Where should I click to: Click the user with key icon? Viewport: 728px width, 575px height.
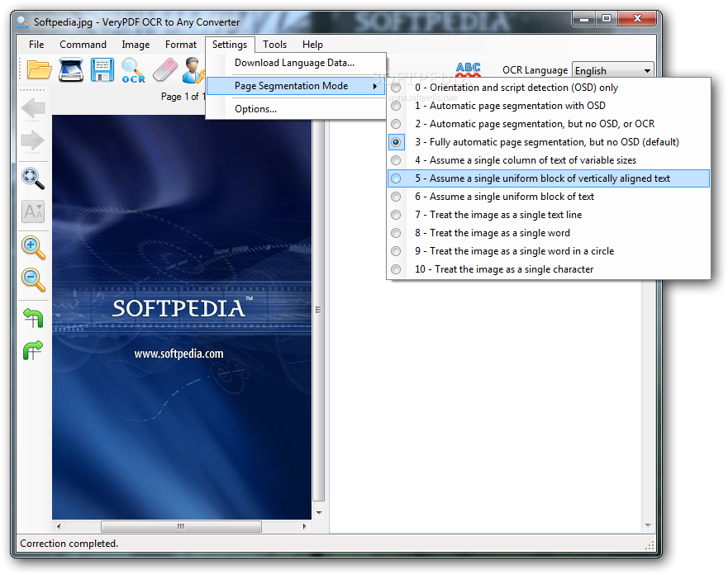click(x=193, y=70)
